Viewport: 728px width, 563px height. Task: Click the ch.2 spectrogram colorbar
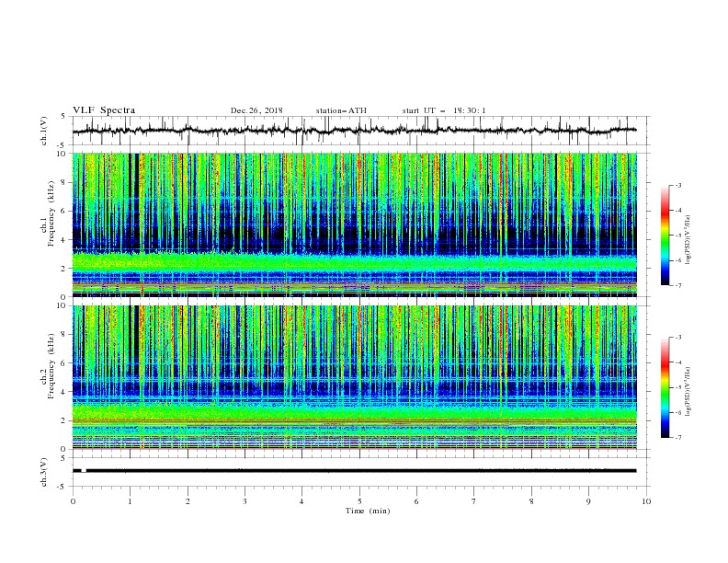665,387
